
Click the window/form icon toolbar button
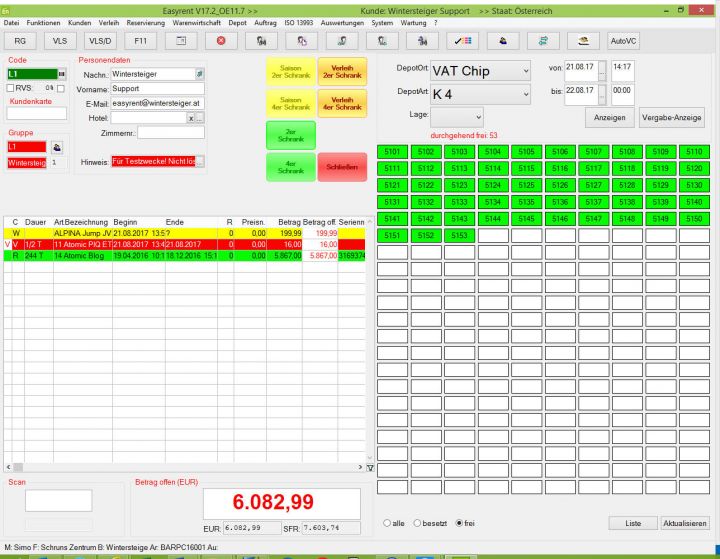(181, 41)
